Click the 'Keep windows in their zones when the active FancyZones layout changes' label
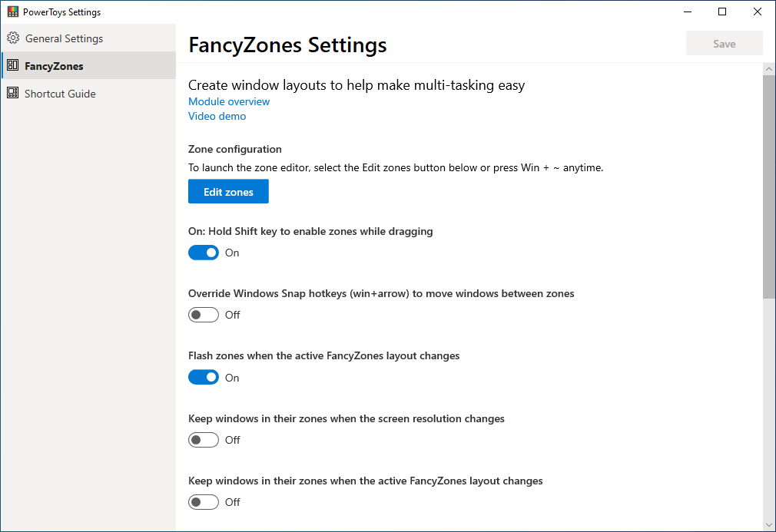776x532 pixels. pyautogui.click(x=365, y=481)
